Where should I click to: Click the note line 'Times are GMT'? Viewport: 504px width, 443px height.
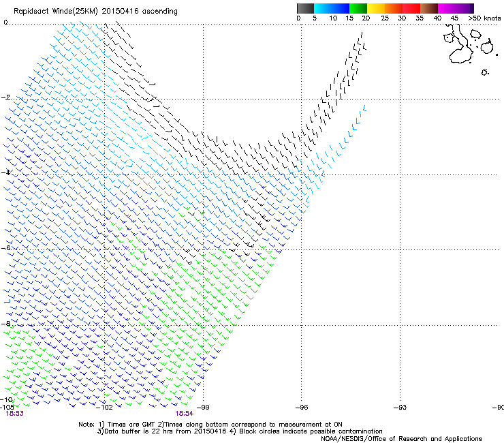coord(131,425)
